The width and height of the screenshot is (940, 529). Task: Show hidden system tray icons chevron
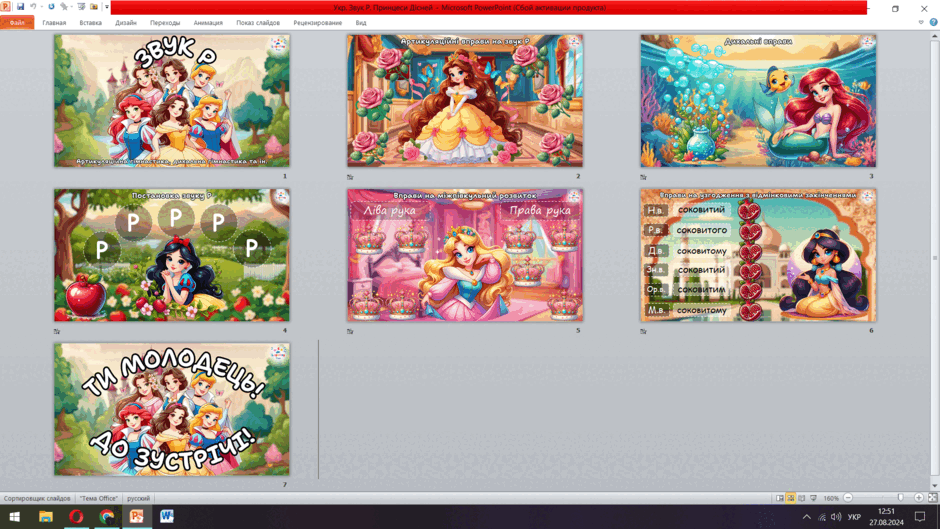coord(807,517)
